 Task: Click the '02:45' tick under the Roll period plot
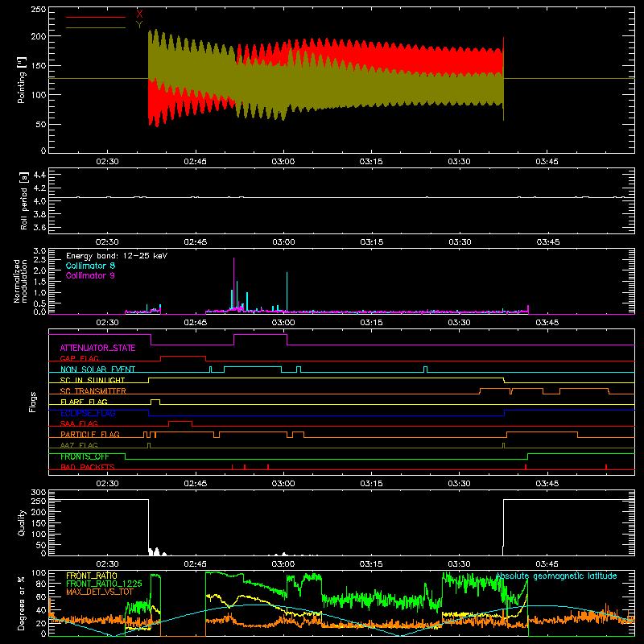pyautogui.click(x=196, y=242)
